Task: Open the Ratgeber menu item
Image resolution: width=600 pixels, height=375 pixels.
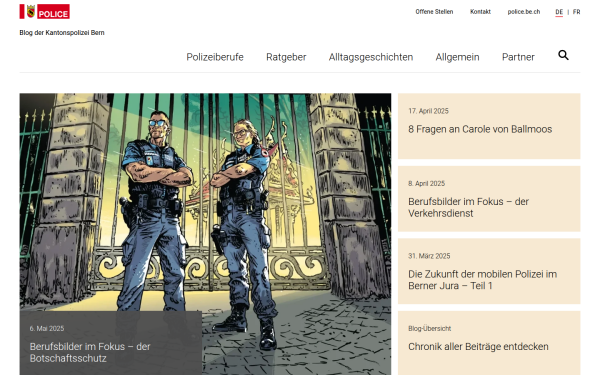Action: (x=286, y=57)
